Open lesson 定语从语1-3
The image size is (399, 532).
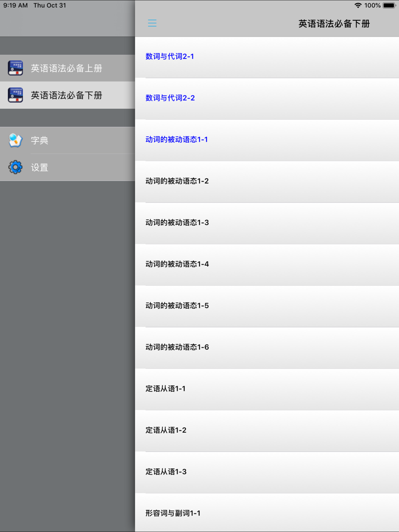(x=267, y=472)
